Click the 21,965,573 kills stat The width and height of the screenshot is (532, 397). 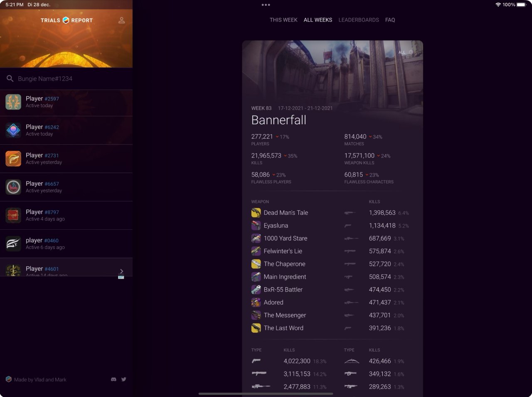tap(274, 159)
